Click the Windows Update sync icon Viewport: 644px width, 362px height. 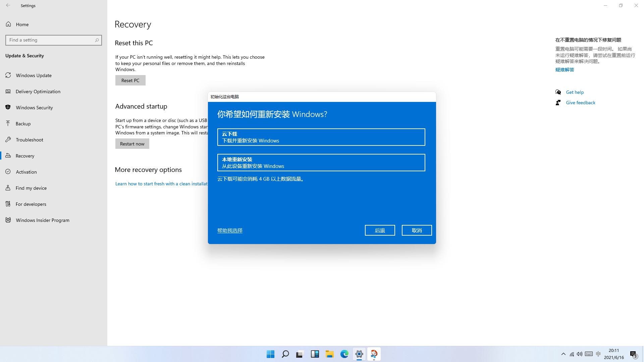tap(8, 75)
